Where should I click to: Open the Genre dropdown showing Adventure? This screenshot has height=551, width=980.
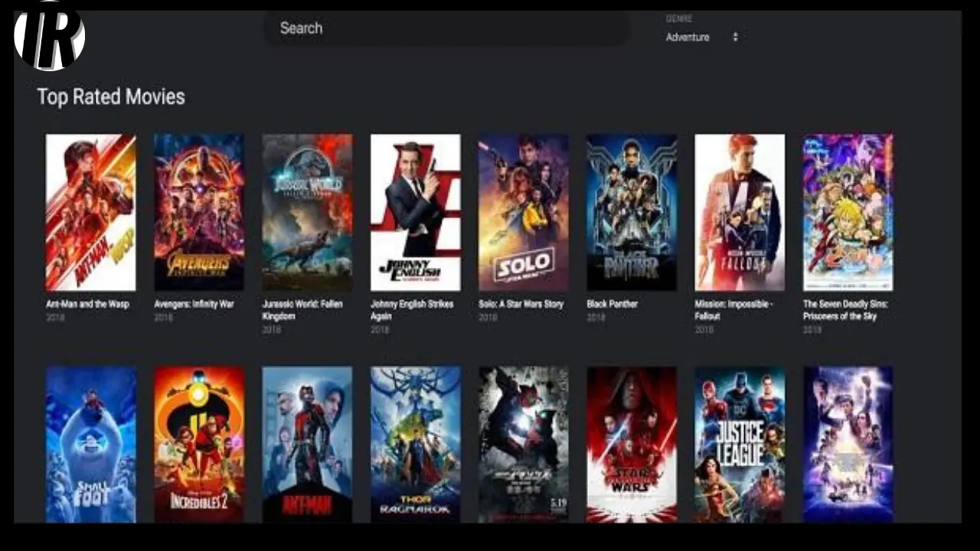click(702, 37)
